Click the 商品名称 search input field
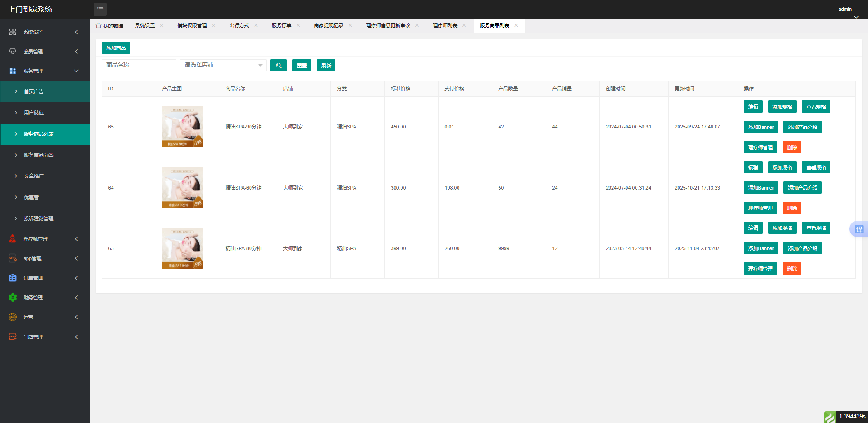 [x=139, y=66]
